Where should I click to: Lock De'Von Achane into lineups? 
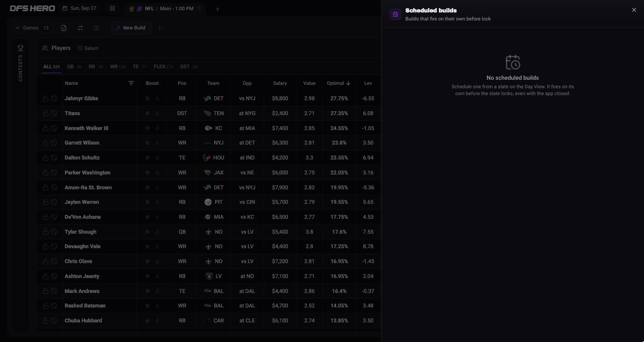click(46, 217)
